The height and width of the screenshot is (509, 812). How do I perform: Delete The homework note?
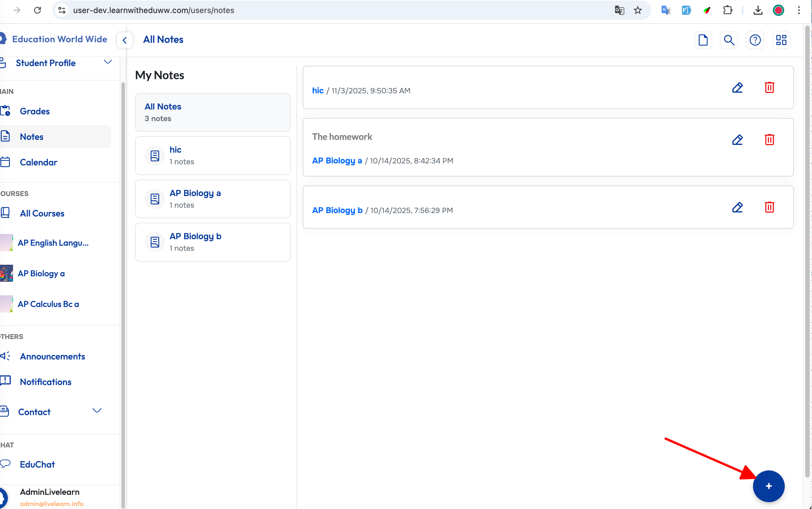[769, 140]
